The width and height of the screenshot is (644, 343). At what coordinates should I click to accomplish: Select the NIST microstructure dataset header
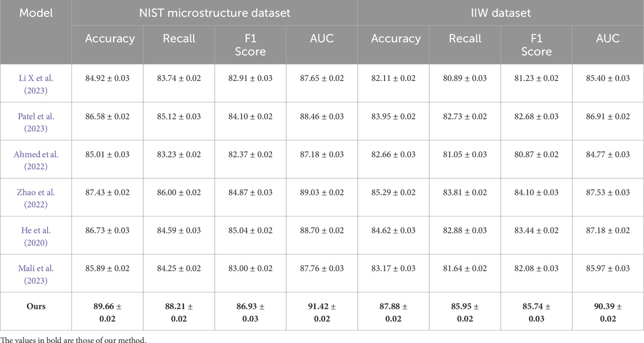(x=214, y=13)
